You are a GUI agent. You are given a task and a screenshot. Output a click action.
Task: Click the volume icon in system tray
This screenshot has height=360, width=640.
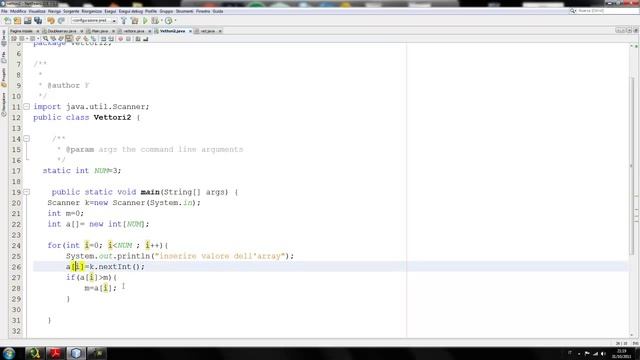[603, 353]
